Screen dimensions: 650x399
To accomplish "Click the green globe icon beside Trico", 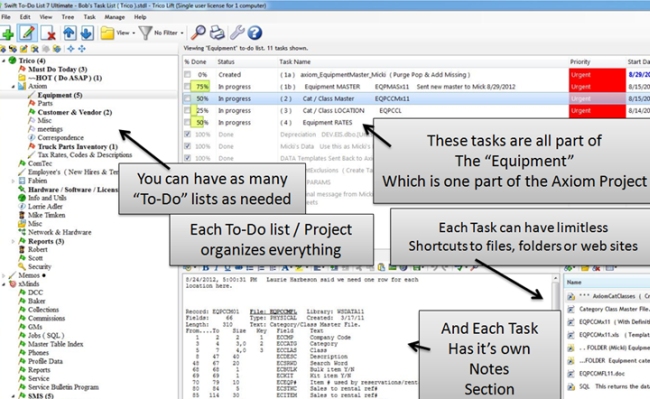I will point(13,60).
